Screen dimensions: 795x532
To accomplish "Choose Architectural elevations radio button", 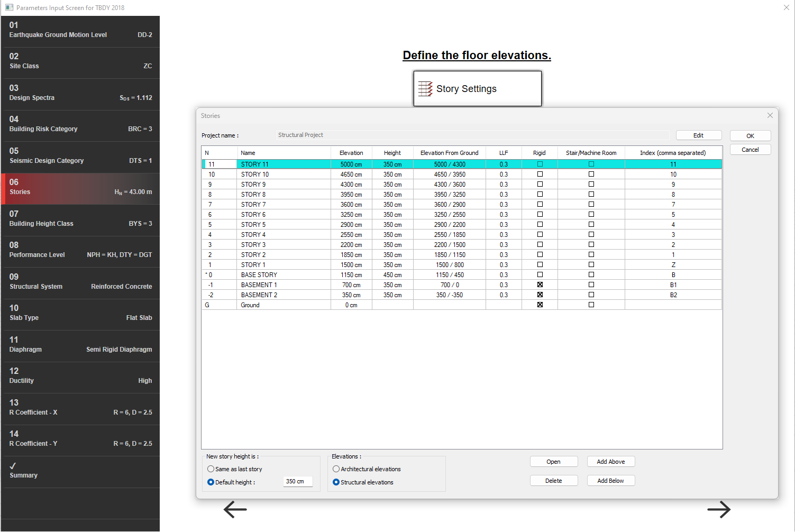I will [336, 469].
